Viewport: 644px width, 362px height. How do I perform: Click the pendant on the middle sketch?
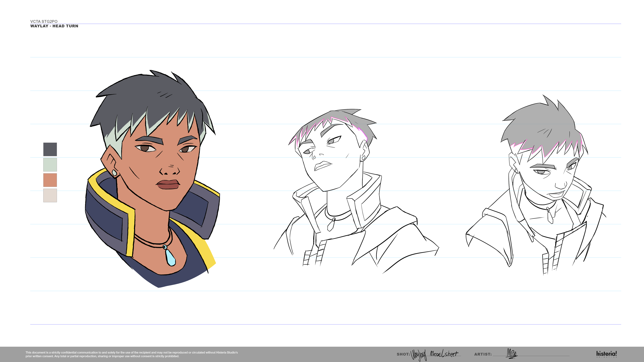tap(331, 225)
